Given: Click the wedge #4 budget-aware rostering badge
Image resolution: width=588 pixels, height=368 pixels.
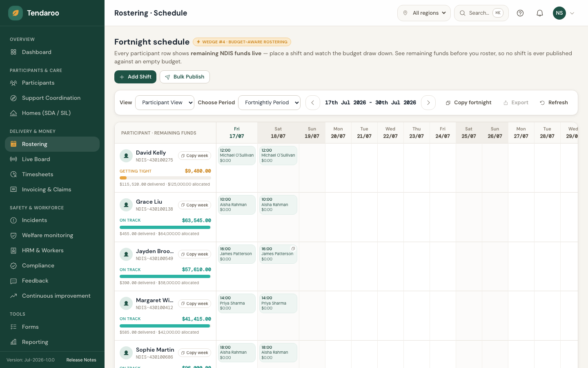Looking at the screenshot, I should click(242, 42).
